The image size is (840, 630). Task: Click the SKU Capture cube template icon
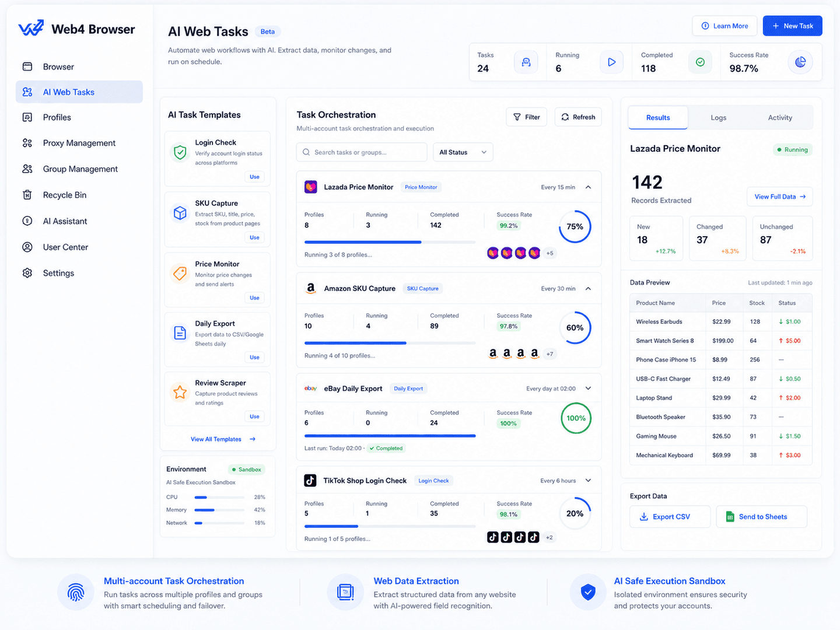(180, 213)
